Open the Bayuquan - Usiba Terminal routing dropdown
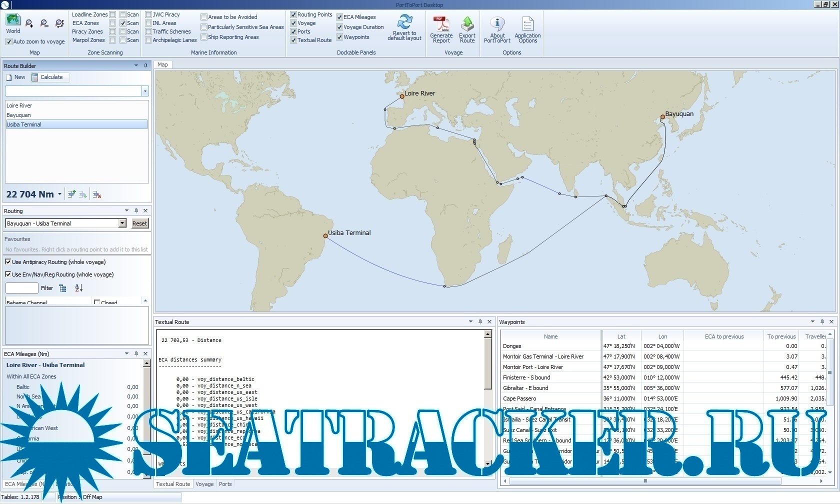 [x=123, y=223]
